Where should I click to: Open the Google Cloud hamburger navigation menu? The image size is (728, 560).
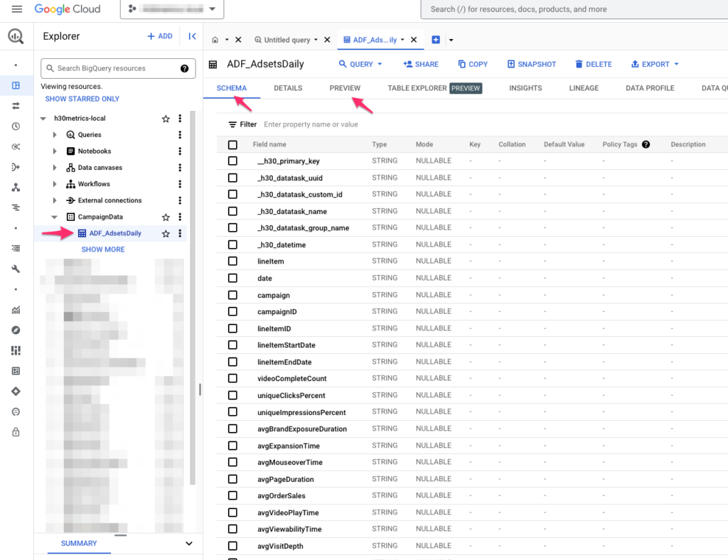pyautogui.click(x=17, y=9)
